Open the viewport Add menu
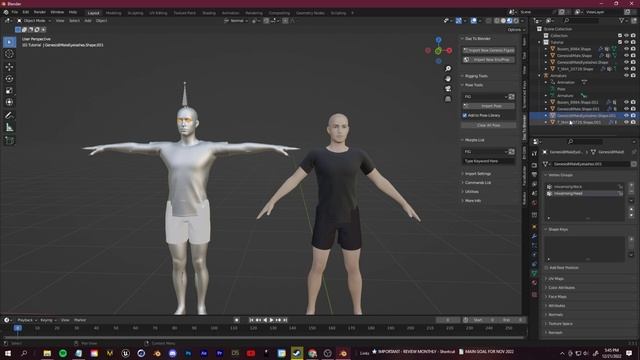This screenshot has width=640, height=360. (x=88, y=20)
